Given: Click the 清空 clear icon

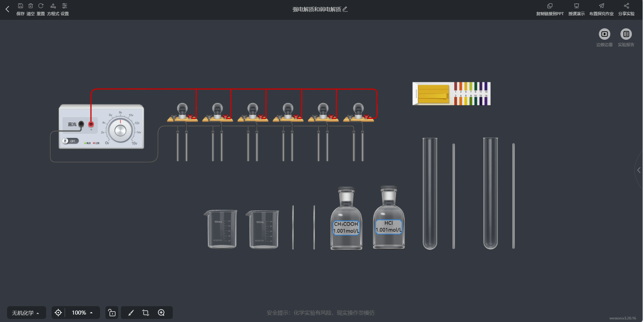Looking at the screenshot, I should (31, 6).
